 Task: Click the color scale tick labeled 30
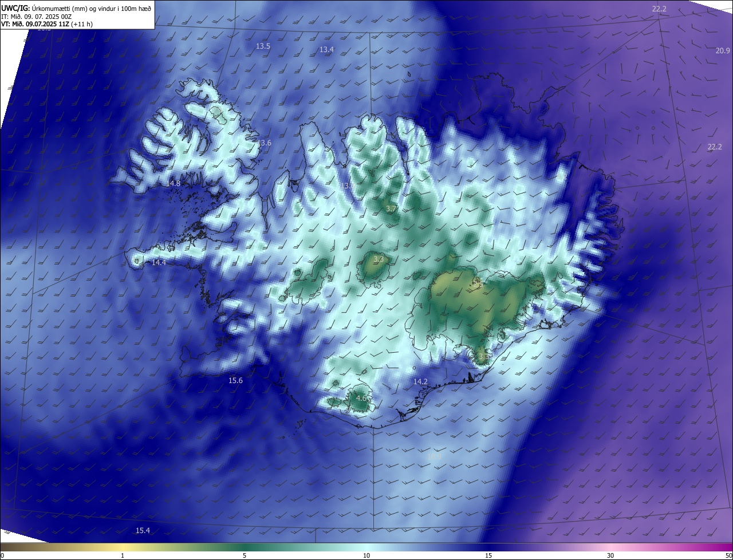[610, 555]
